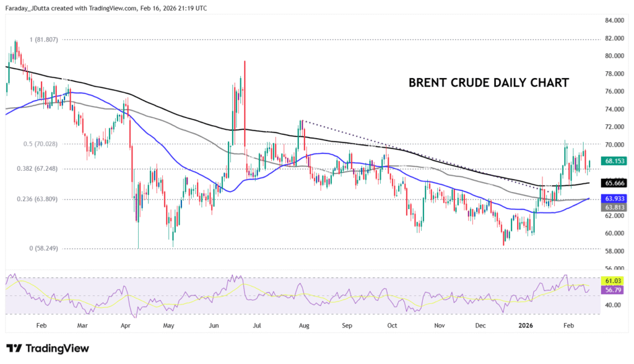Image resolution: width=634 pixels, height=364 pixels.
Task: Click the Oct label on time axis
Action: pyautogui.click(x=392, y=324)
